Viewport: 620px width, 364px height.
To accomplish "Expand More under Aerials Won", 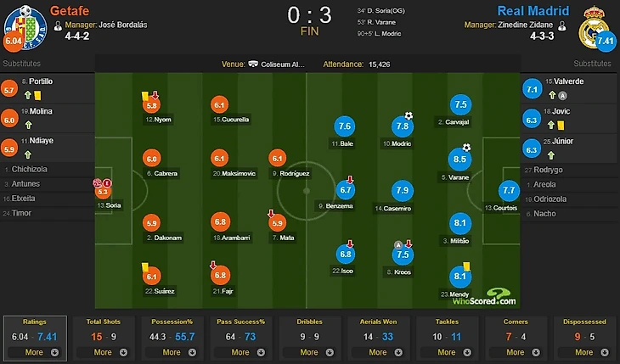I will coord(379,352).
